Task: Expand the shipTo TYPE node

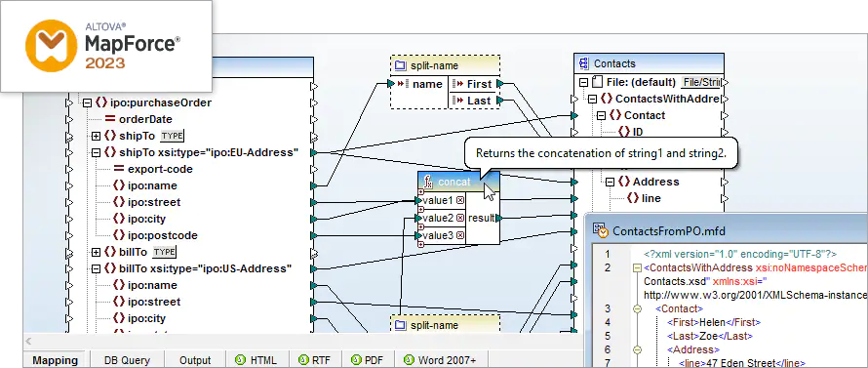Action: click(x=96, y=136)
